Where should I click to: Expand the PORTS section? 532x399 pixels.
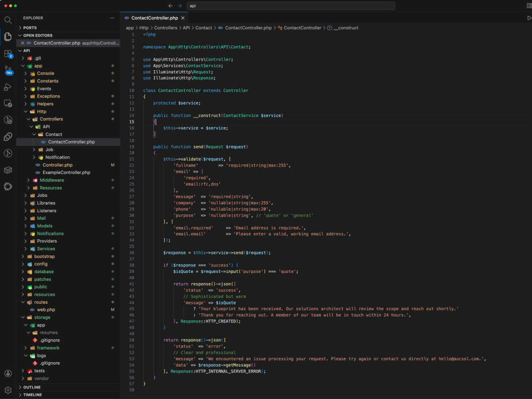coord(68,28)
